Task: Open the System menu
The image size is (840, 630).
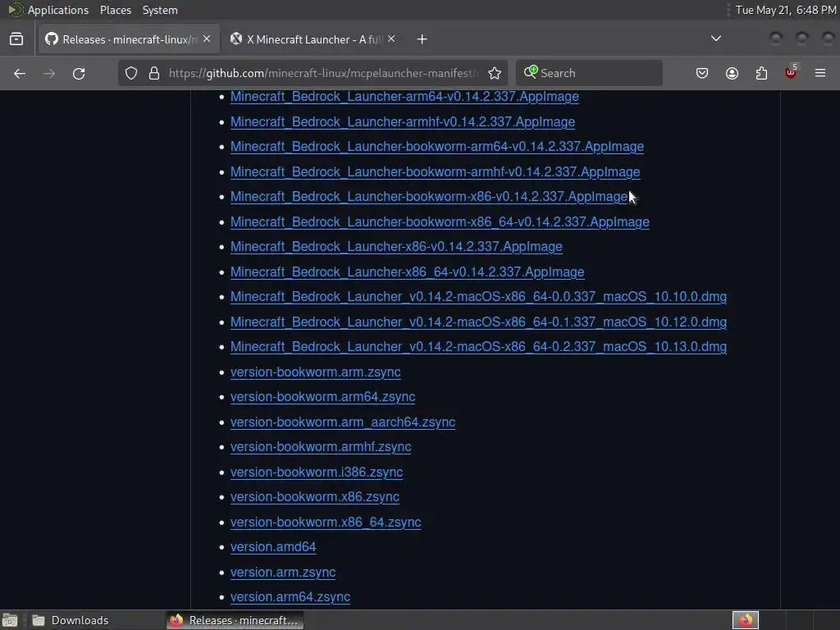Action: [x=160, y=10]
